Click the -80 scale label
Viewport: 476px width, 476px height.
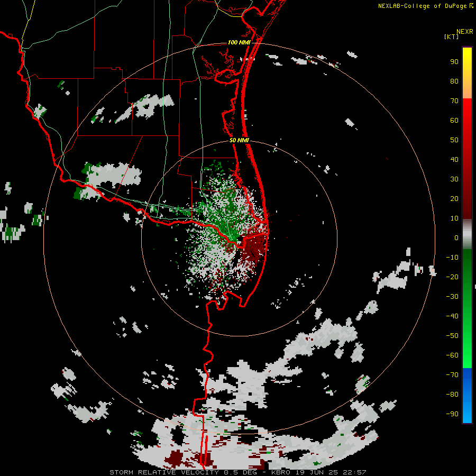[x=452, y=395]
